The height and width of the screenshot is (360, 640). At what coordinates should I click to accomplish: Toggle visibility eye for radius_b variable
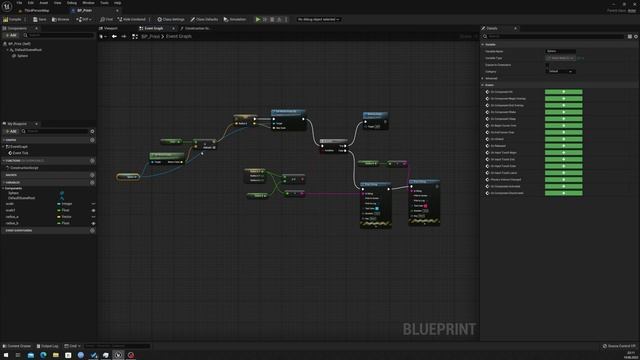point(93,224)
